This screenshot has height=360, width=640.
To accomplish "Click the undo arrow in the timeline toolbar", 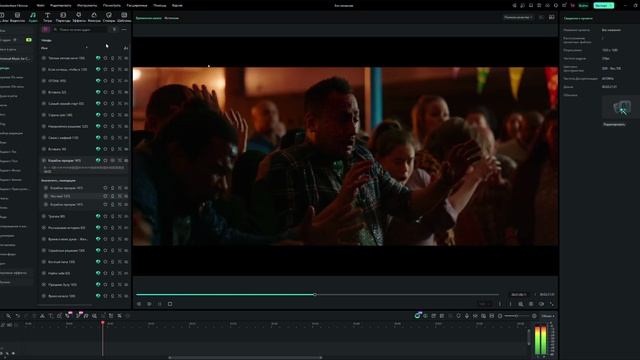I will click(x=18, y=316).
